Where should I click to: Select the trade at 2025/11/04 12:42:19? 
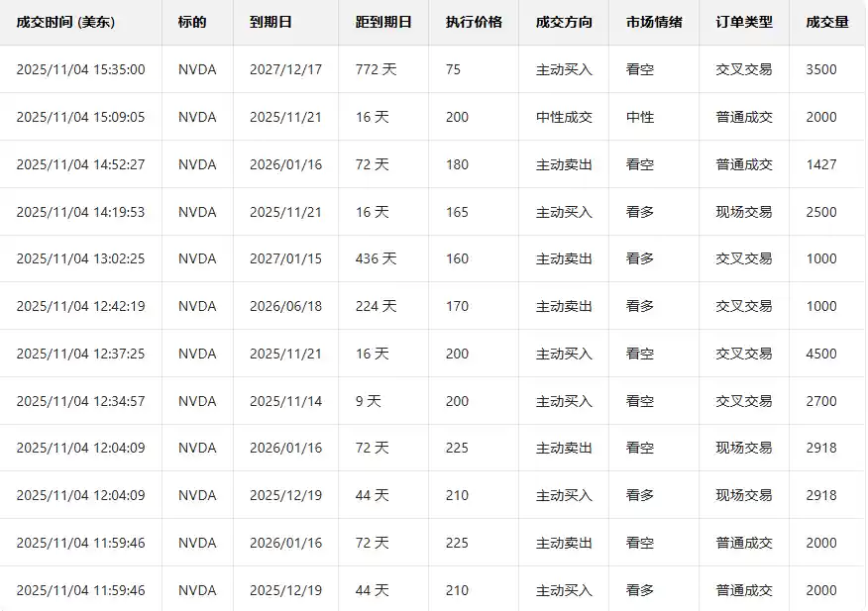[x=80, y=306]
